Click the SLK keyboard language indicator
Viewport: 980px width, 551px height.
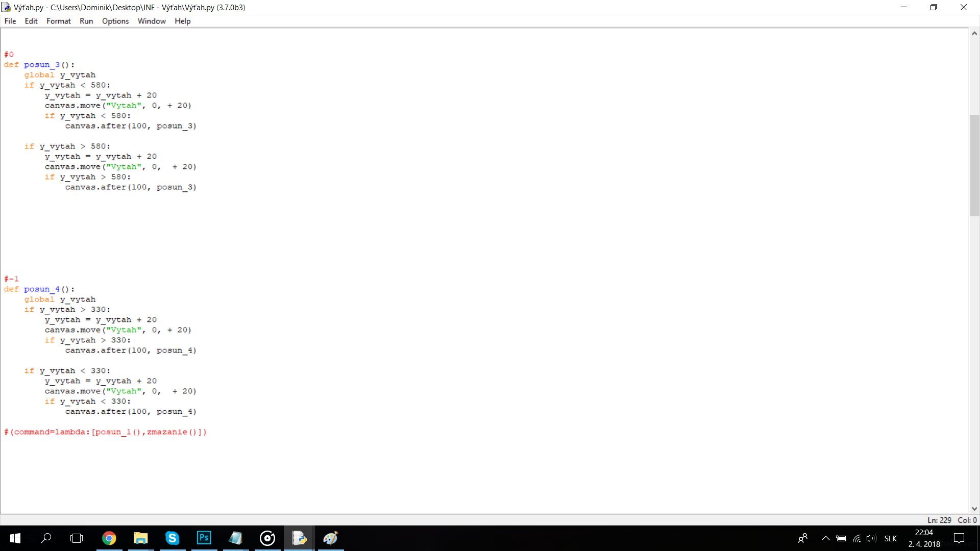[x=891, y=538]
